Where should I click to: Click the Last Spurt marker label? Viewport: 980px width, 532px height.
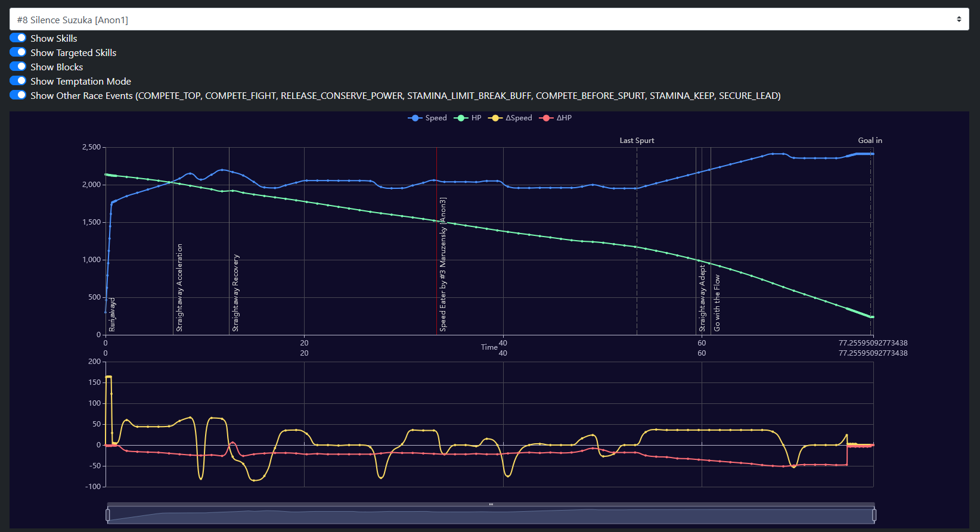pyautogui.click(x=637, y=141)
